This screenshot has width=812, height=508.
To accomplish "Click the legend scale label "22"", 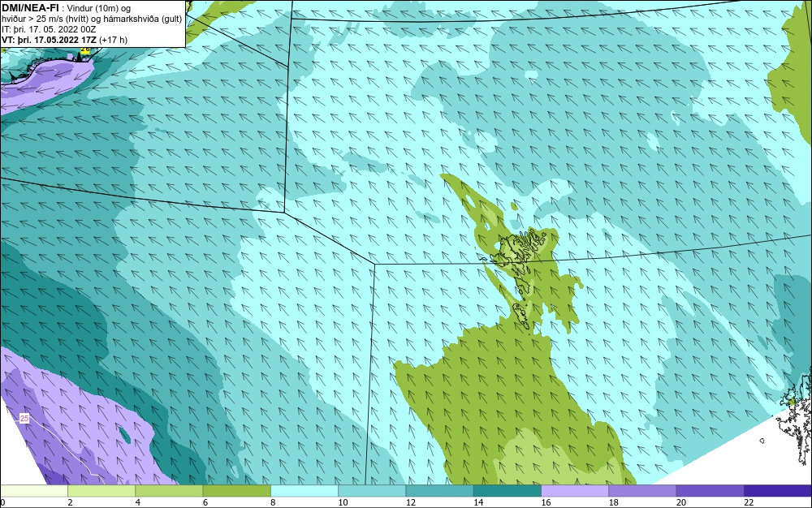I will click(x=749, y=502).
